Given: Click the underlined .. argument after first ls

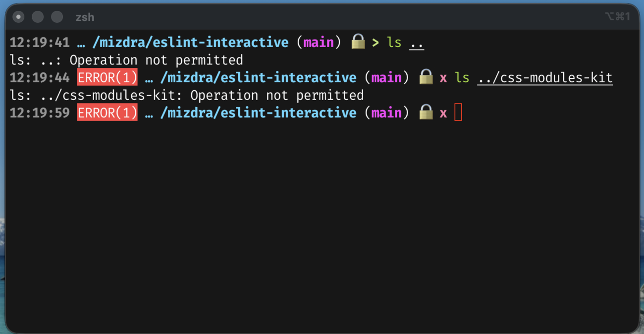Looking at the screenshot, I should pos(417,43).
